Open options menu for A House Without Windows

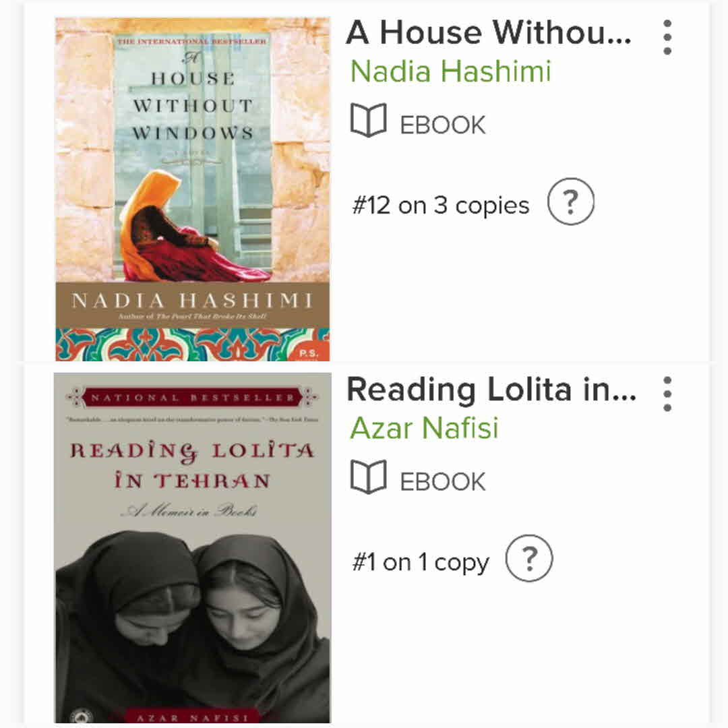tap(667, 37)
